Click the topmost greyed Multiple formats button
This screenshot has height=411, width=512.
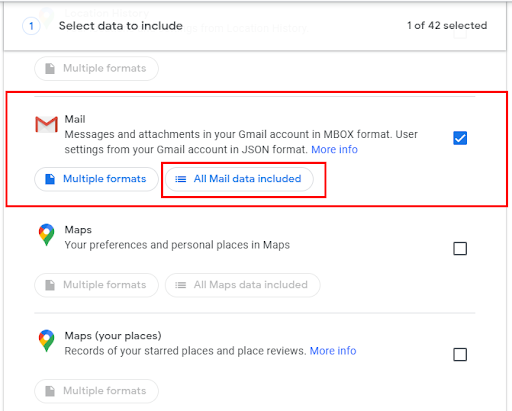tap(96, 68)
